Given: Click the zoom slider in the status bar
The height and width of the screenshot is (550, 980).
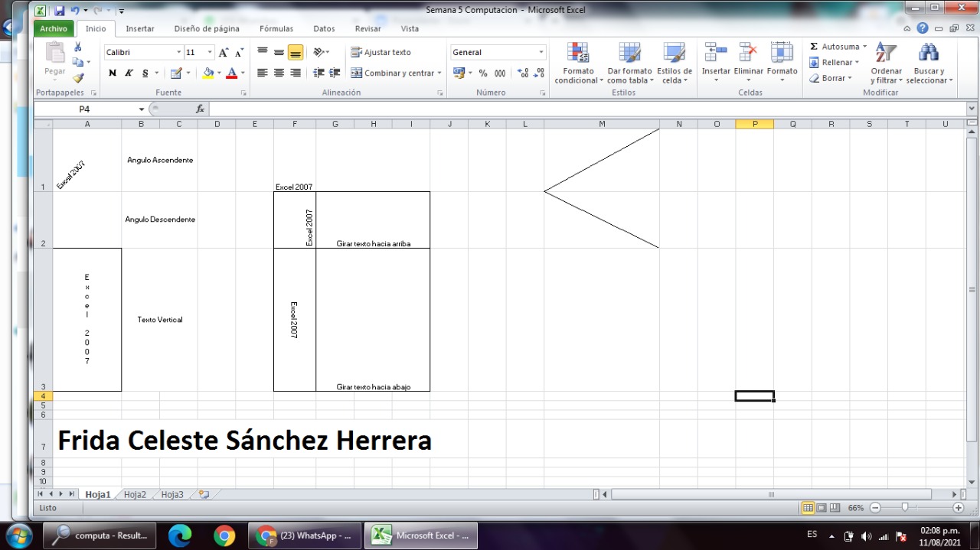Looking at the screenshot, I should [905, 507].
